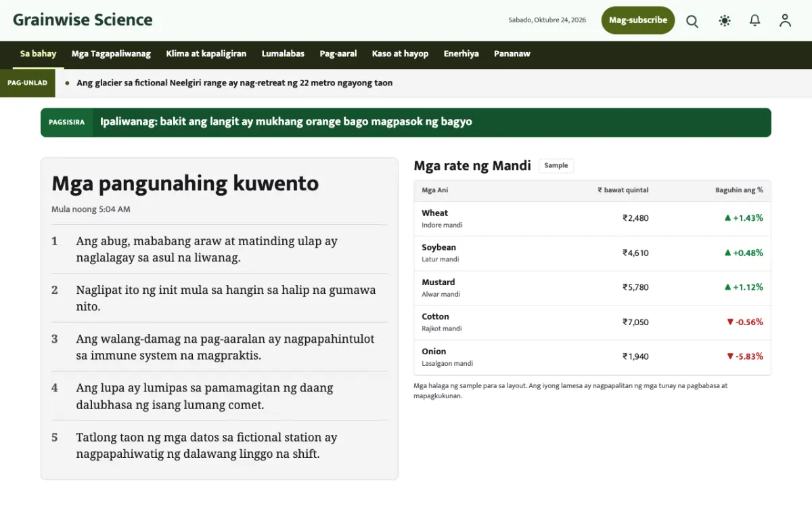The image size is (812, 508).
Task: Open Klima at kapaligiran section
Action: [x=206, y=54]
